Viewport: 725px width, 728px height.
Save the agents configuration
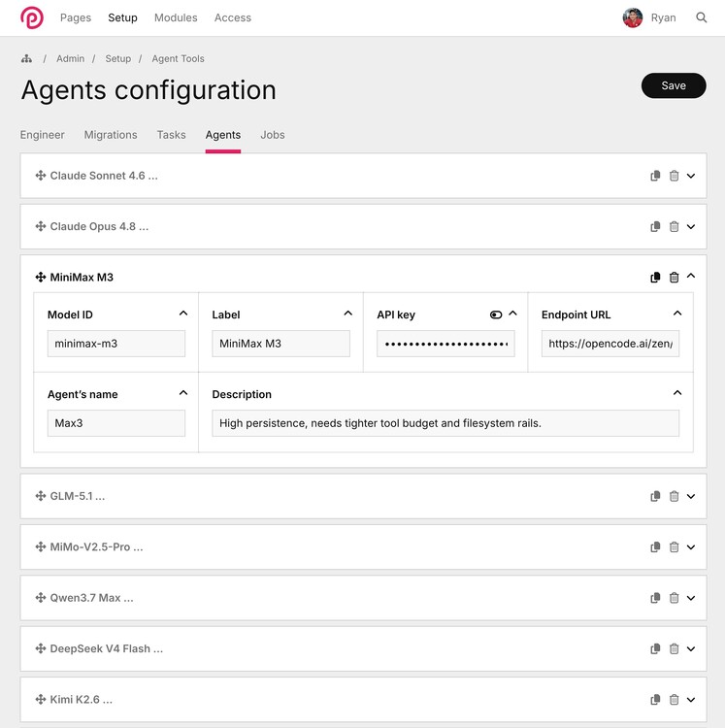[x=674, y=85]
